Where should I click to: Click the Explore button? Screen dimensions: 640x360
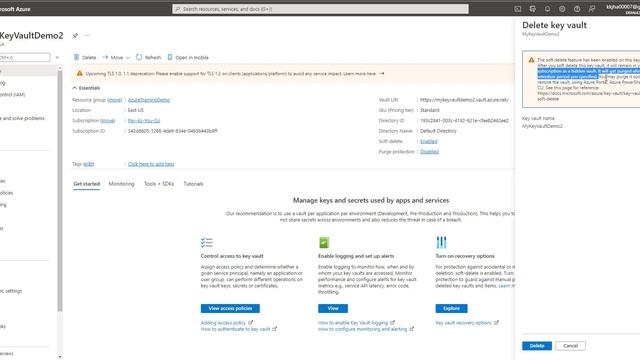451,309
